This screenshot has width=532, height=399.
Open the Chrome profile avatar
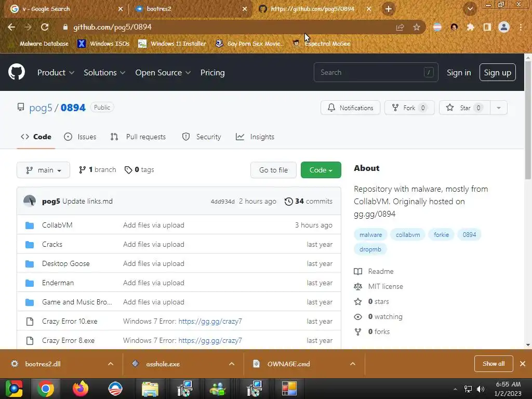[504, 27]
